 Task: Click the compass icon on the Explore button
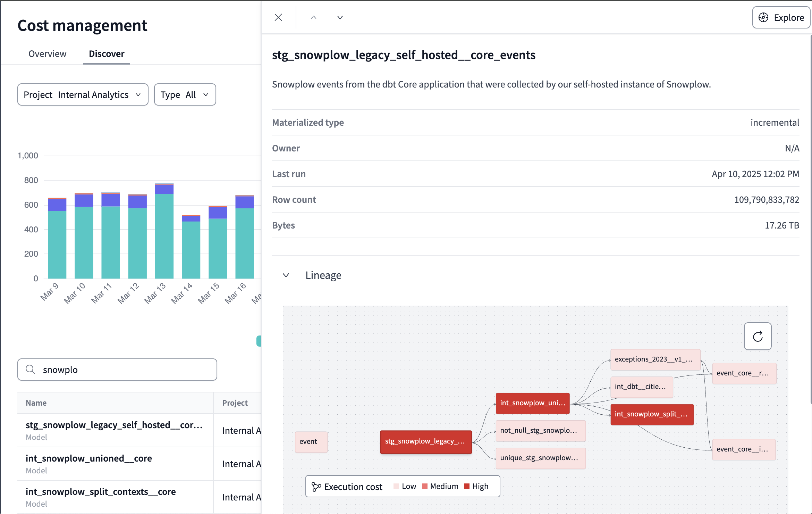coord(763,17)
